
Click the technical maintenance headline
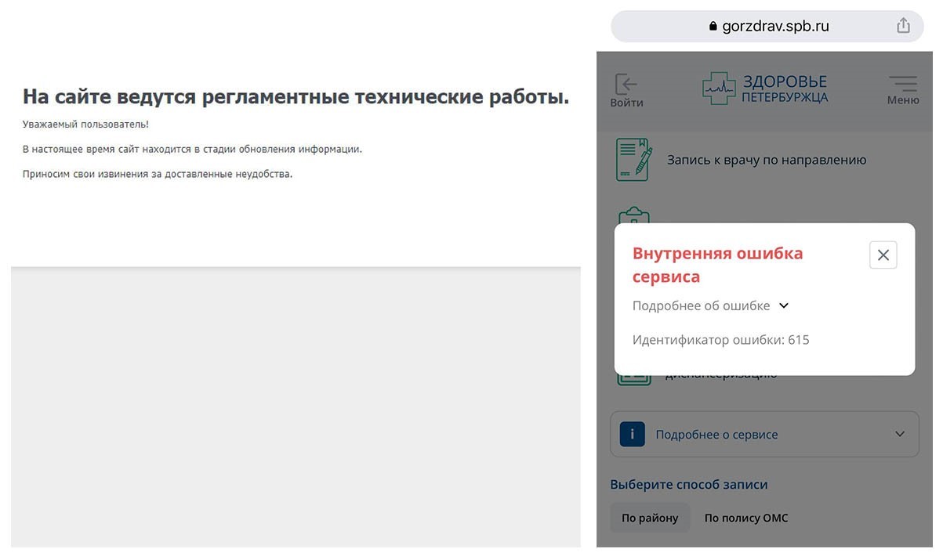pyautogui.click(x=296, y=97)
